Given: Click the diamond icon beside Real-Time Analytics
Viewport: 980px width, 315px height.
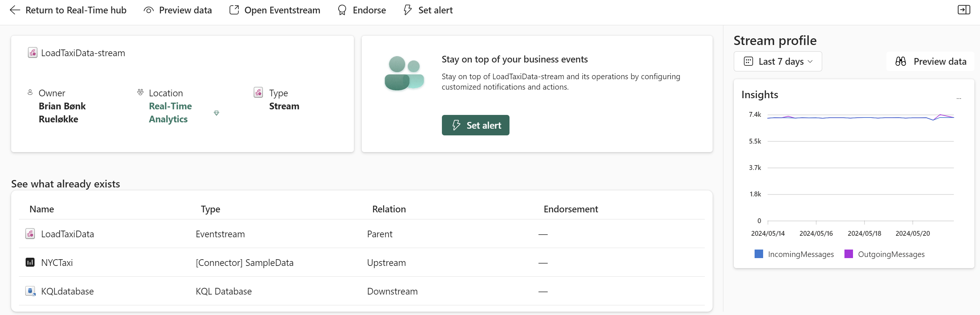Looking at the screenshot, I should coord(216,113).
